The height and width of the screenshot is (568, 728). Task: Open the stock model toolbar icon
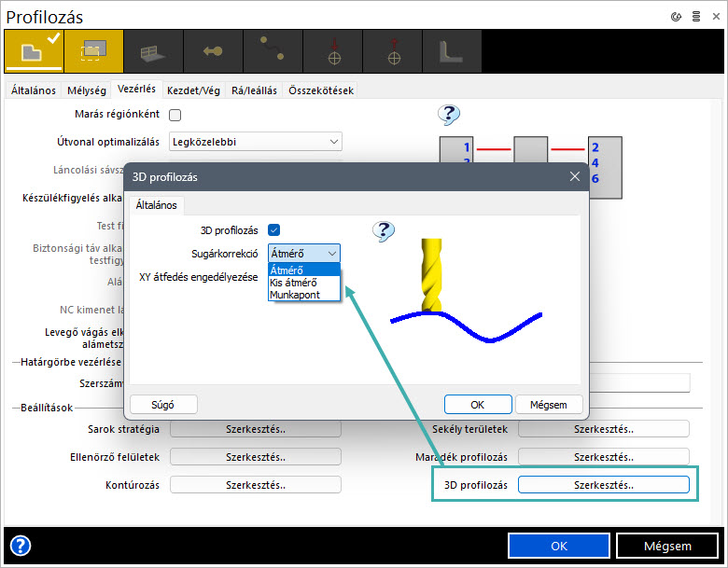(153, 51)
